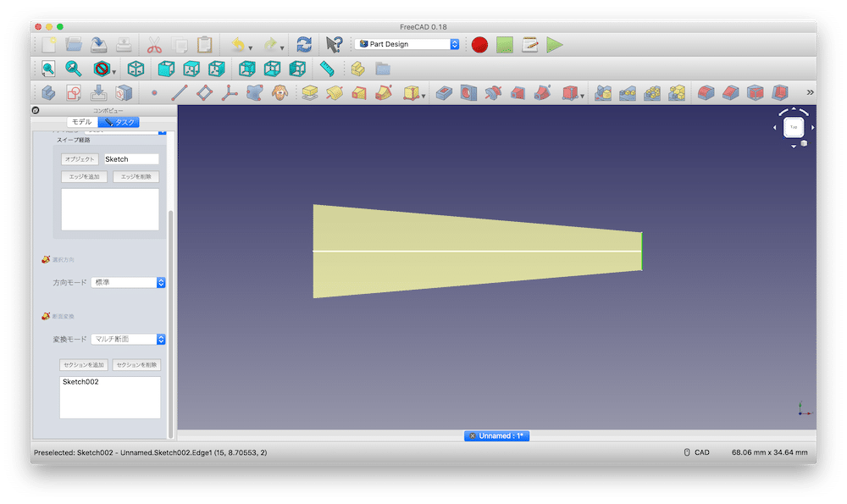Screen dimensions: 847x504
Task: Open the 変換モード dropdown
Action: (128, 339)
